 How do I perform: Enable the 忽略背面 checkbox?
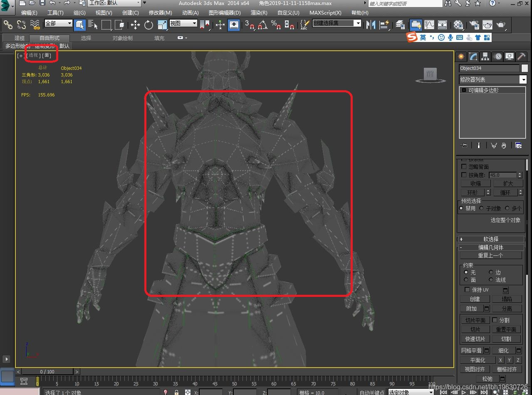coord(464,167)
